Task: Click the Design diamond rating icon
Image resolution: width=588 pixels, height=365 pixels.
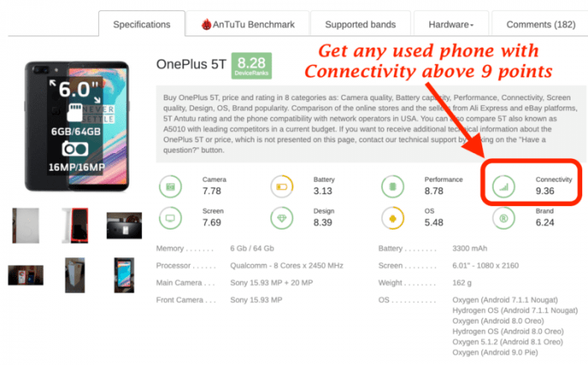Action: click(281, 218)
